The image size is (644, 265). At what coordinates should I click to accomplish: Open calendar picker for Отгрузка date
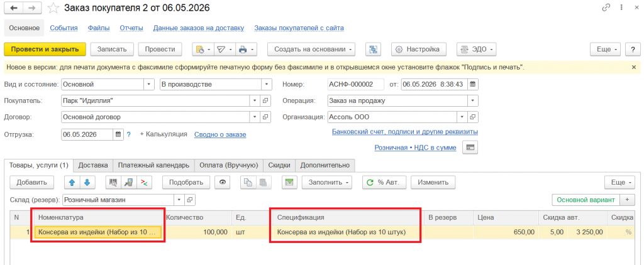[118, 134]
